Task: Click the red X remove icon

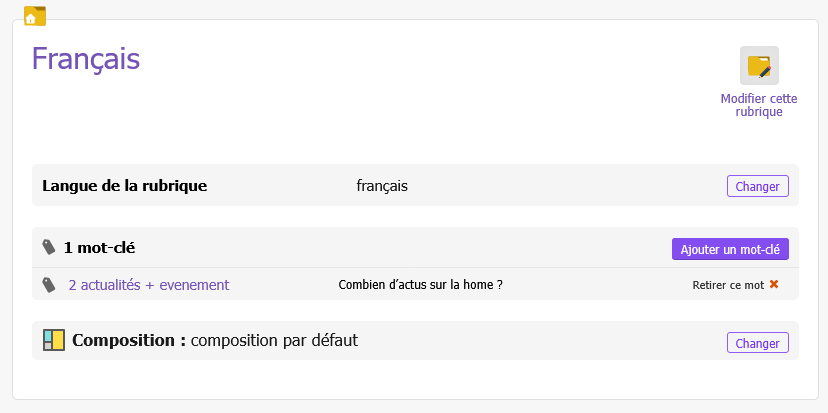Action: click(773, 285)
